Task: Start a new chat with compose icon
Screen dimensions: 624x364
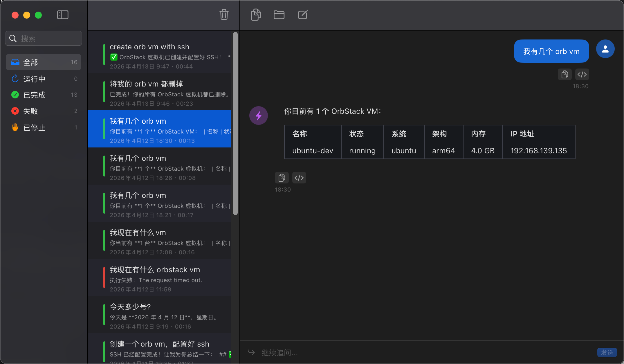Action: 303,15
